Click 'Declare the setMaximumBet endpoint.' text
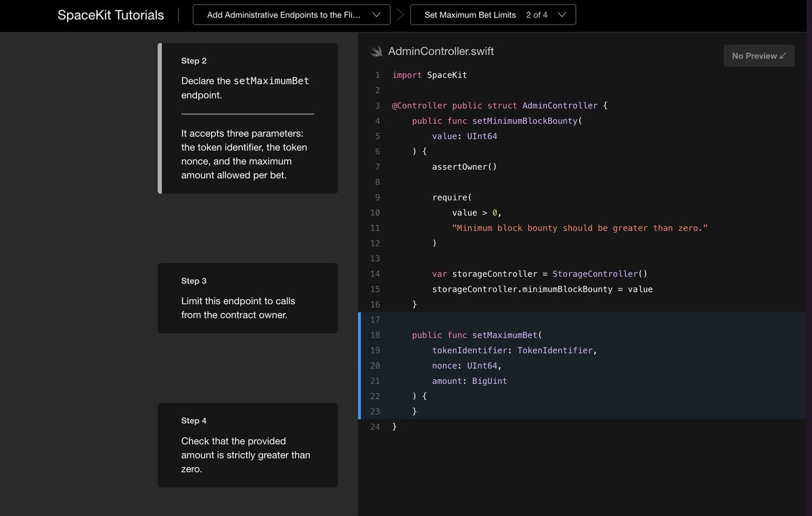The image size is (812, 516). 245,88
